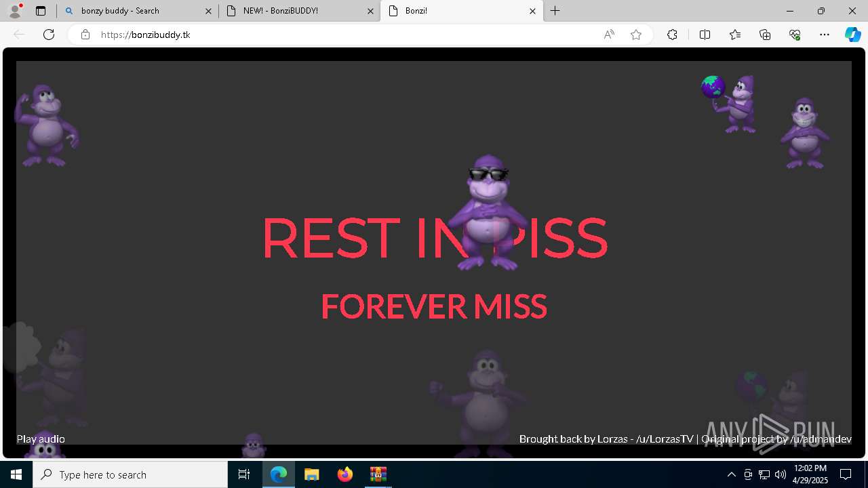Open Browser essentials heart icon
This screenshot has width=868, height=488.
tap(795, 35)
